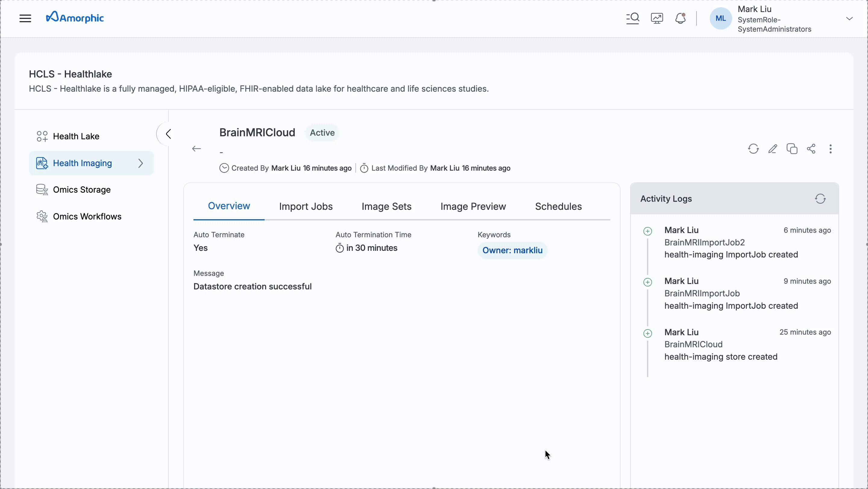Open Omics Storage in sidebar

[x=82, y=190]
